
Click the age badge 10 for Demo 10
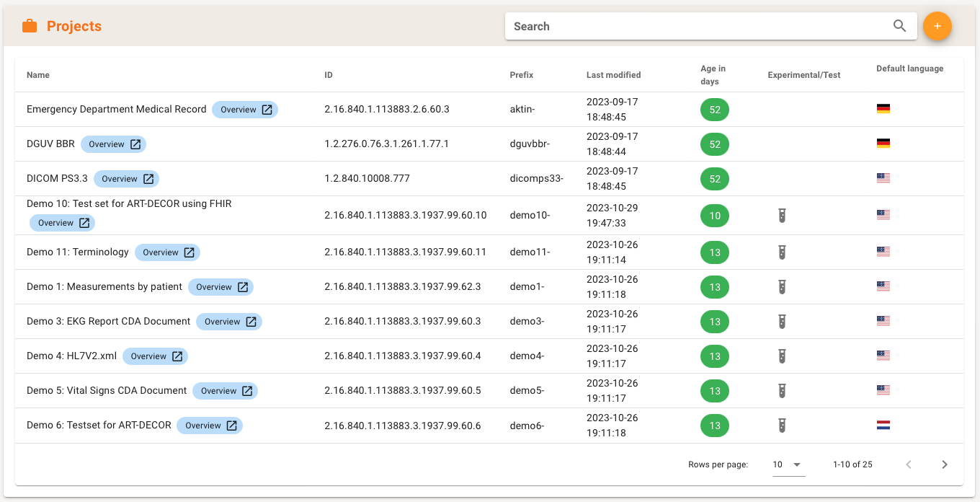tap(714, 216)
